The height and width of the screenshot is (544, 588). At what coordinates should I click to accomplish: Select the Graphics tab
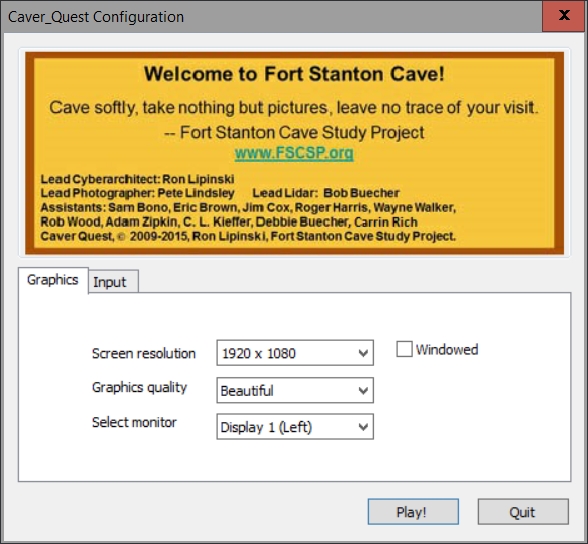tap(53, 280)
